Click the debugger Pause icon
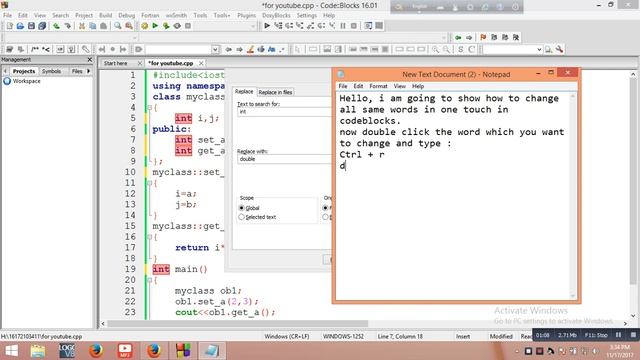 point(343,26)
